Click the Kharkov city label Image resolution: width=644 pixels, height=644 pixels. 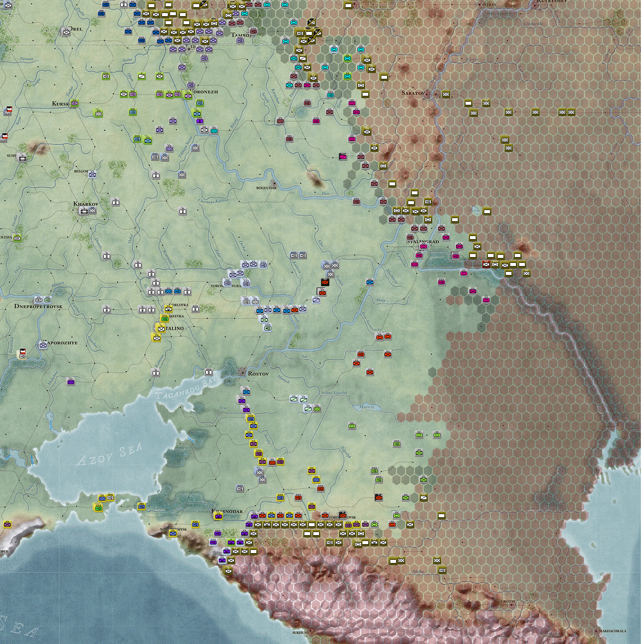pyautogui.click(x=86, y=204)
